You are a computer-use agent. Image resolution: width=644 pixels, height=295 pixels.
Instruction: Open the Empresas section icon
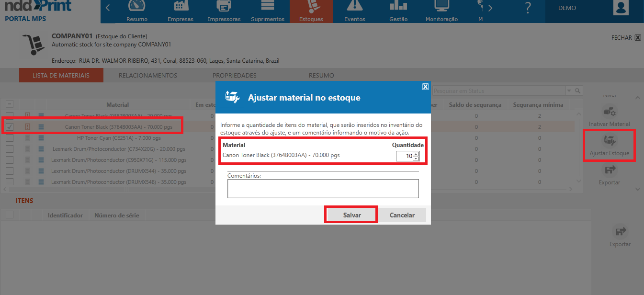coord(181,7)
